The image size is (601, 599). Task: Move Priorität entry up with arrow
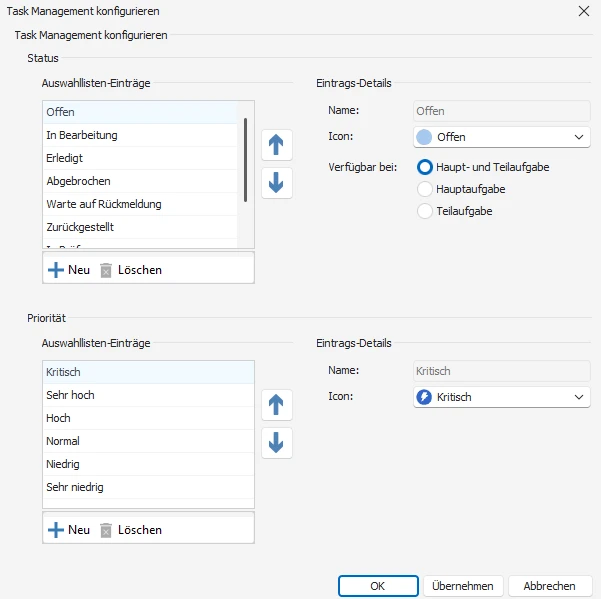tap(277, 405)
